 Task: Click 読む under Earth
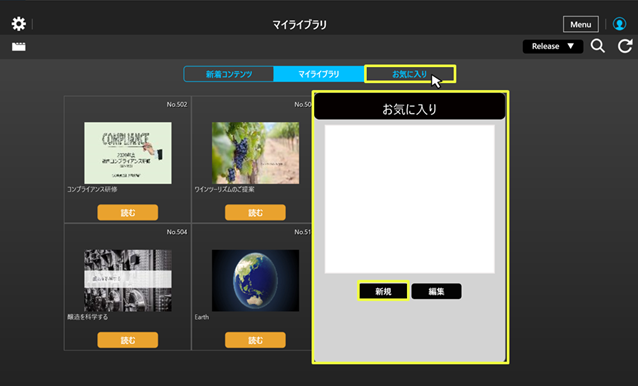pyautogui.click(x=255, y=340)
